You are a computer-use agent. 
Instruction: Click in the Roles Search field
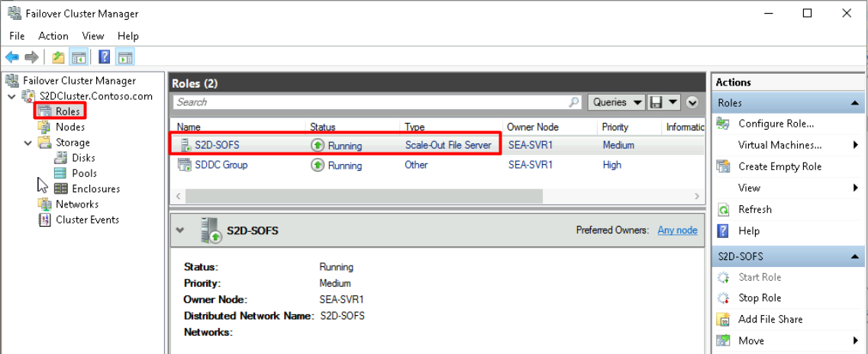click(x=371, y=101)
